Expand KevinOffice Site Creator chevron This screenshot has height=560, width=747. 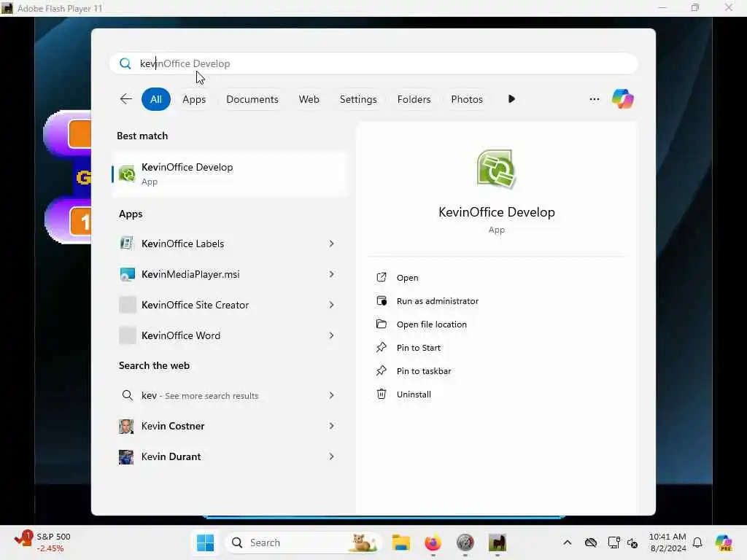click(332, 305)
